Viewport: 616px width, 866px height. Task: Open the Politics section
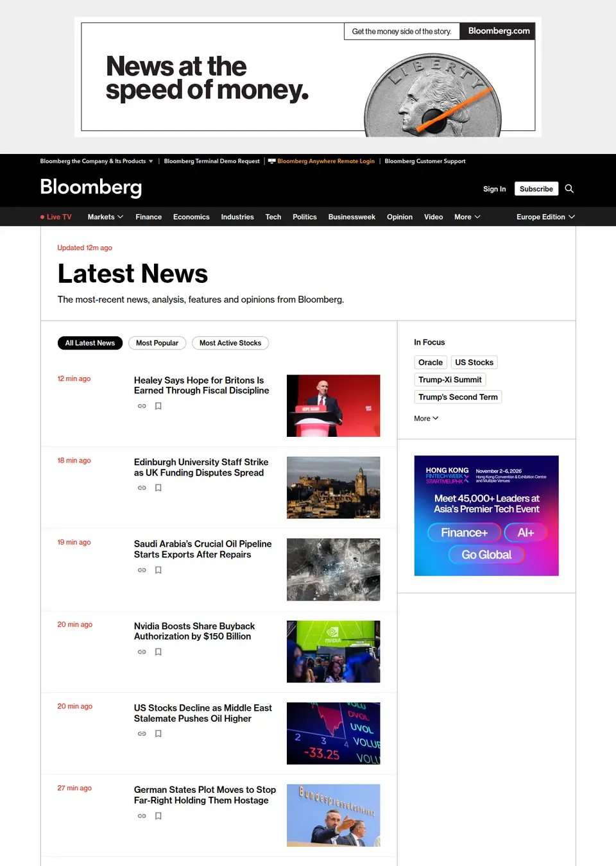(305, 217)
